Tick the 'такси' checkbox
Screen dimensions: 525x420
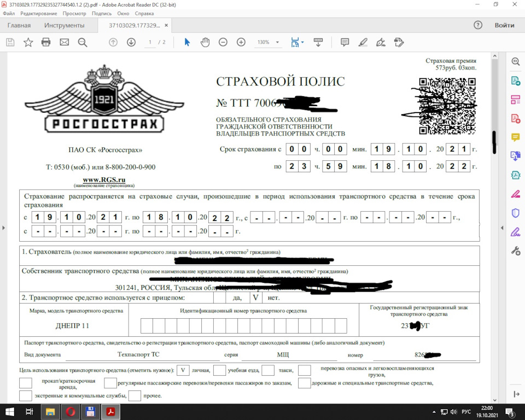pyautogui.click(x=268, y=370)
